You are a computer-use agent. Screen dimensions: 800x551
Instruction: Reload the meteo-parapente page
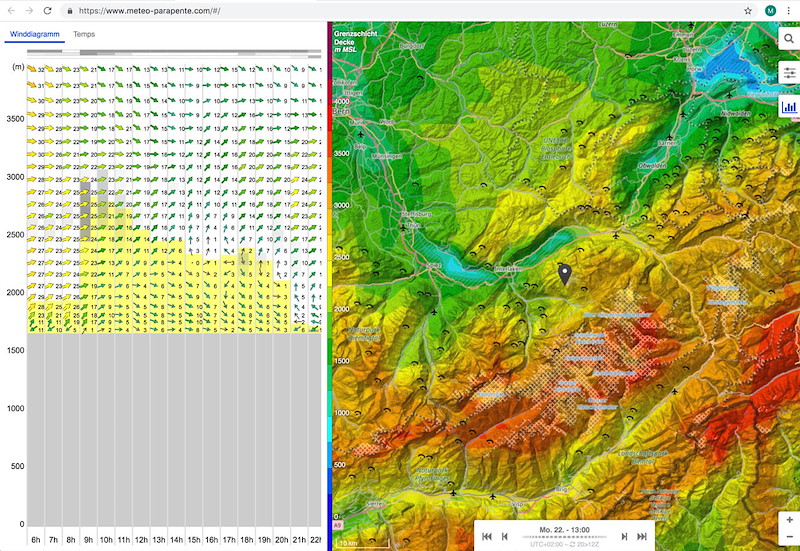47,10
